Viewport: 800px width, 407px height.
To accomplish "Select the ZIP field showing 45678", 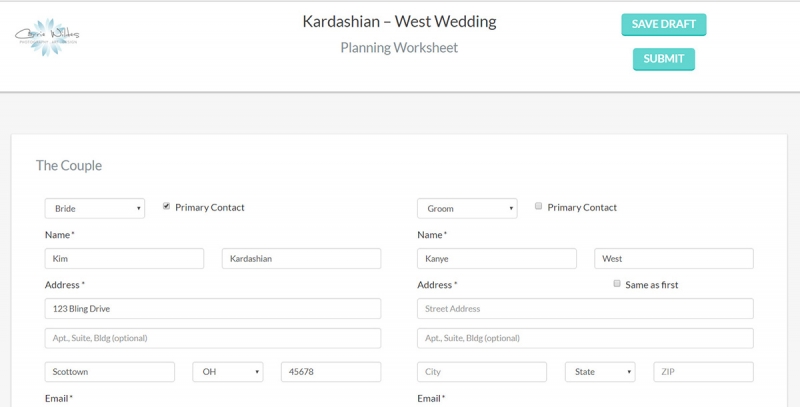I will tap(331, 372).
